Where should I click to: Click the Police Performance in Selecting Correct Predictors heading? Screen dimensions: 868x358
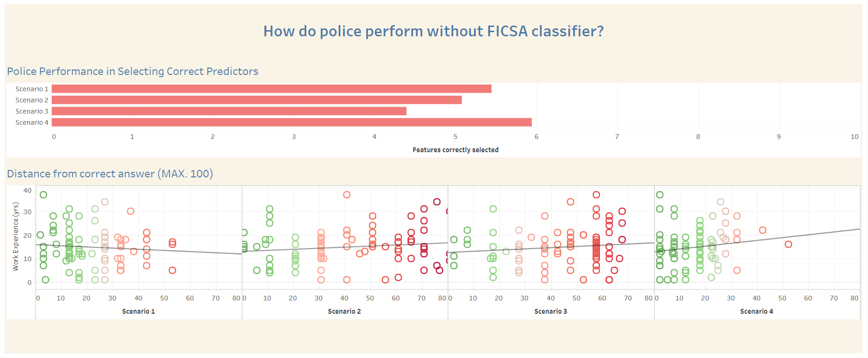click(132, 71)
